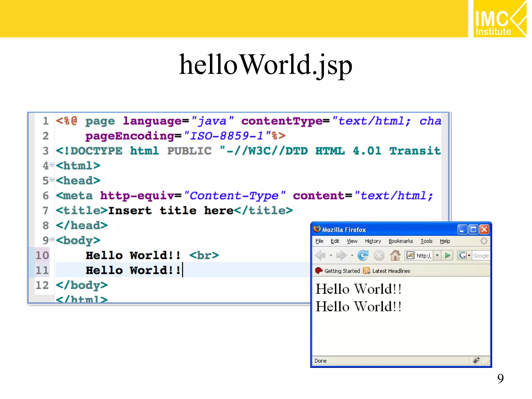Click the Firefox Forward arrow button
532x399 pixels.
(x=341, y=255)
